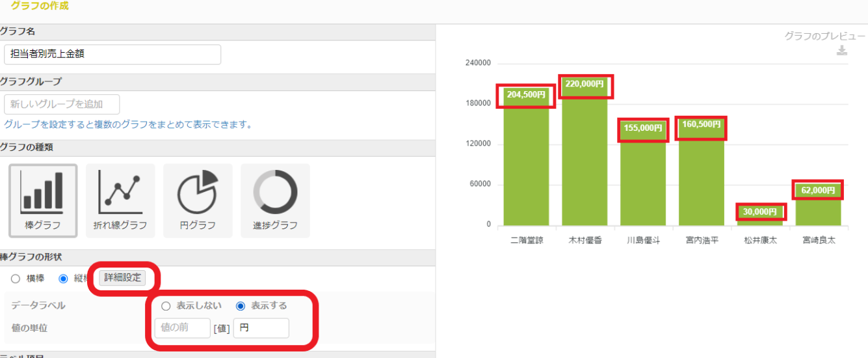This screenshot has width=868, height=358.
Task: Click the 62,000円 label on 宮崎良太 bar
Action: point(818,190)
